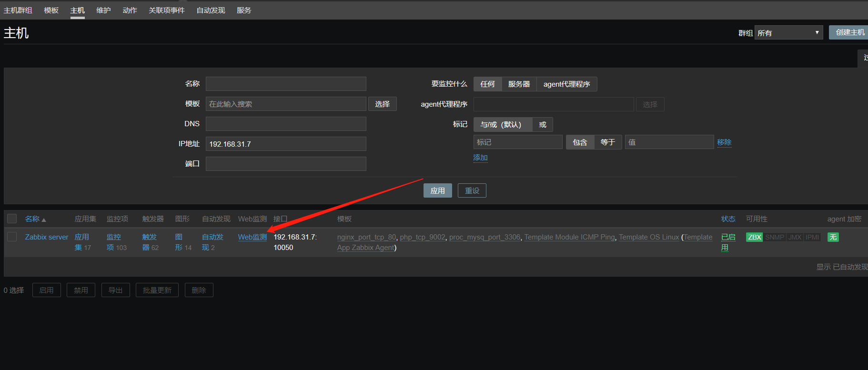
Task: Choose 服务器 in the monitored-by toggle
Action: [519, 84]
